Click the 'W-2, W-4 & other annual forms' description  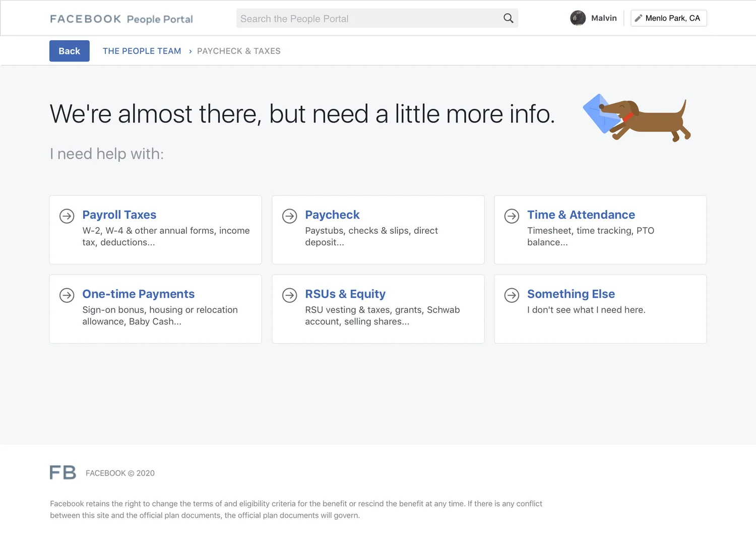point(166,236)
